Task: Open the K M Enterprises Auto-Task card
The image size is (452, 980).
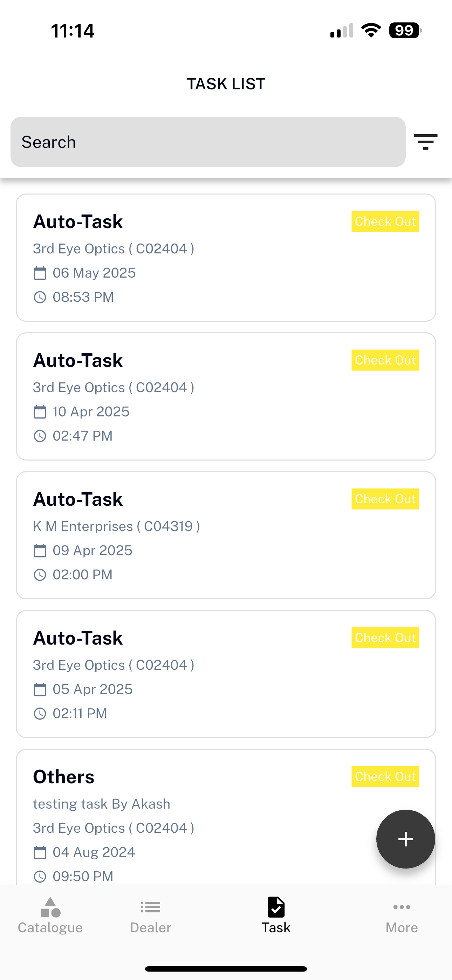Action: click(226, 535)
